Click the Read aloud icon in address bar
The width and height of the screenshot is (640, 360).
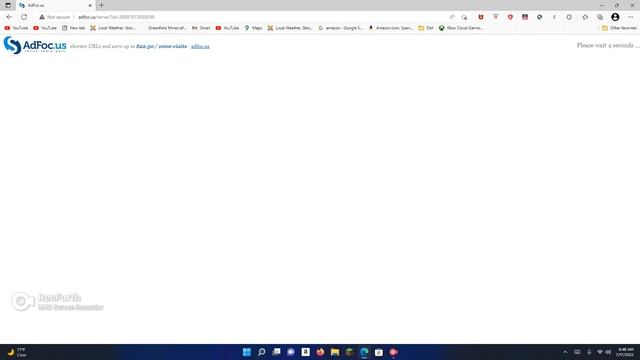point(452,17)
